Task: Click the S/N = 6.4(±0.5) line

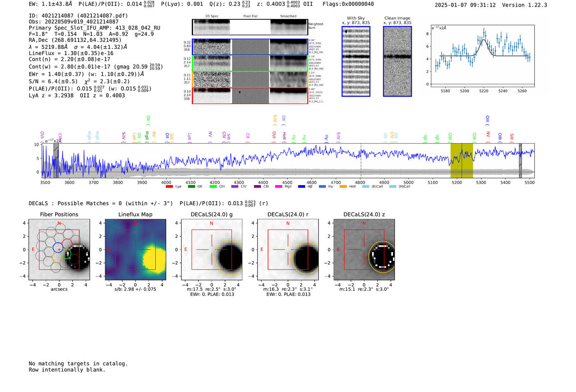Action: pos(79,81)
